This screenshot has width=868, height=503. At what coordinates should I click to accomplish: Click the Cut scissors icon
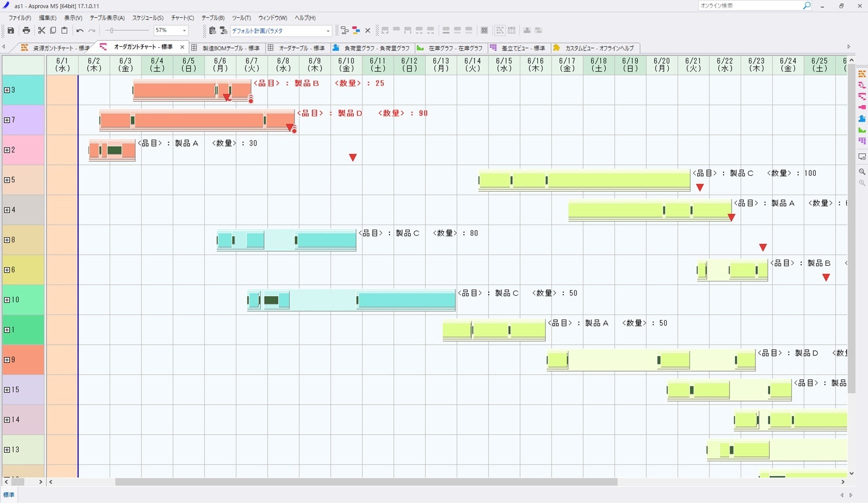42,31
